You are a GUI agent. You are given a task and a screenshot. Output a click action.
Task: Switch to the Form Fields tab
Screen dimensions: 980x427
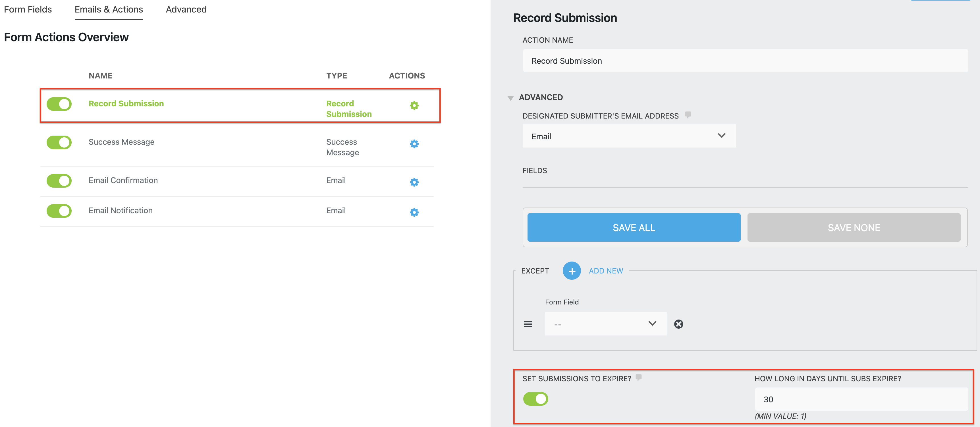[27, 9]
